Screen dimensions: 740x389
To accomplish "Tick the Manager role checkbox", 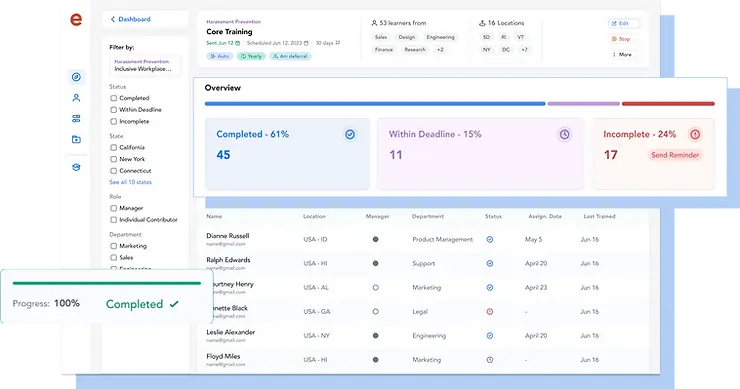I will coord(113,208).
